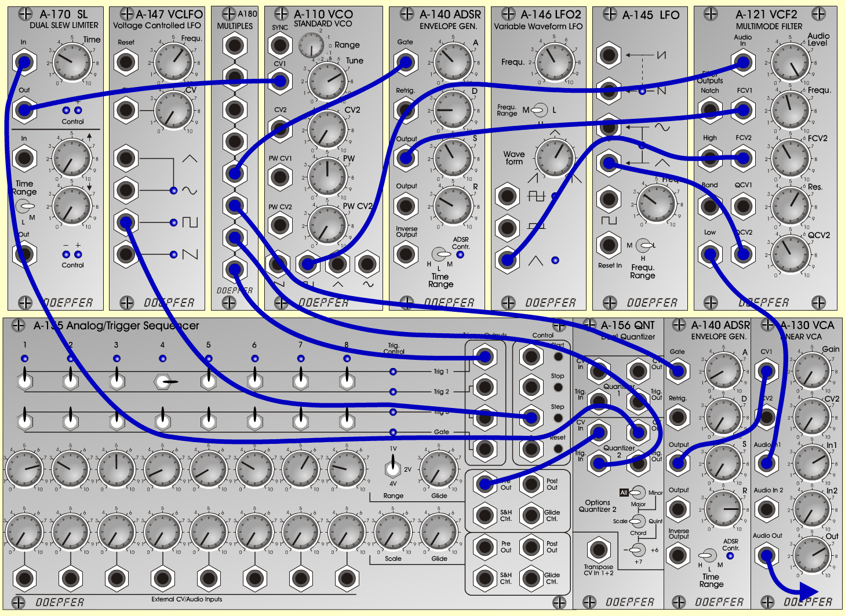Flip Time Range switch on the upper A-140 ADSR

coord(442,254)
